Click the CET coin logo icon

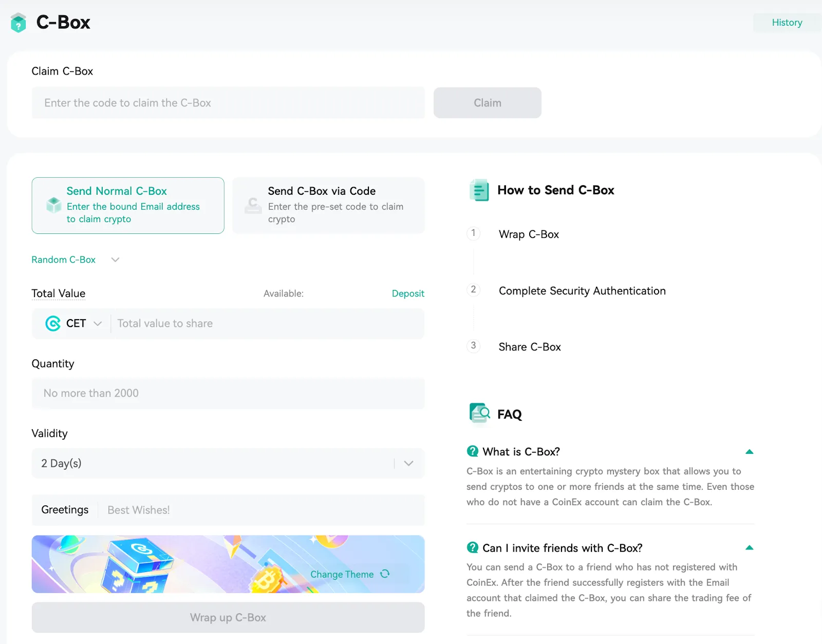pyautogui.click(x=53, y=323)
